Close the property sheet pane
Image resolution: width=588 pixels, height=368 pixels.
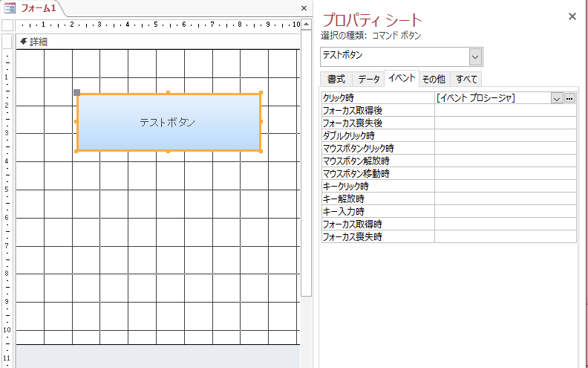(572, 16)
